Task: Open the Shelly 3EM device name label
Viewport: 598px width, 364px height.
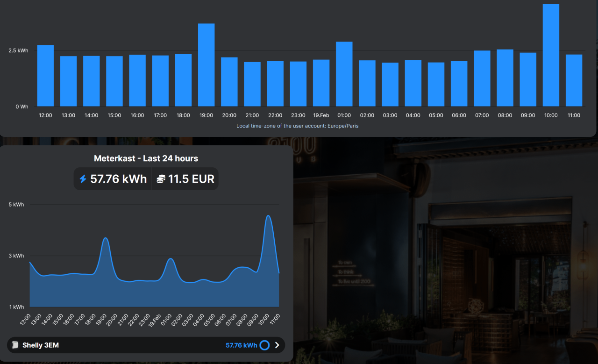Action: pyautogui.click(x=41, y=345)
